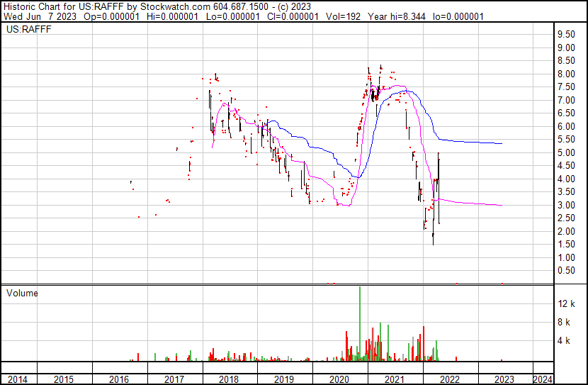This screenshot has height=385, width=588.
Task: Click the flat blue moving average line end
Action: point(501,143)
